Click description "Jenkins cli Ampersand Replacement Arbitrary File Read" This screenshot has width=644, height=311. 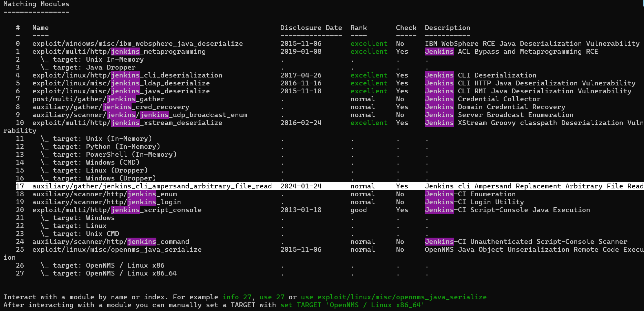534,186
